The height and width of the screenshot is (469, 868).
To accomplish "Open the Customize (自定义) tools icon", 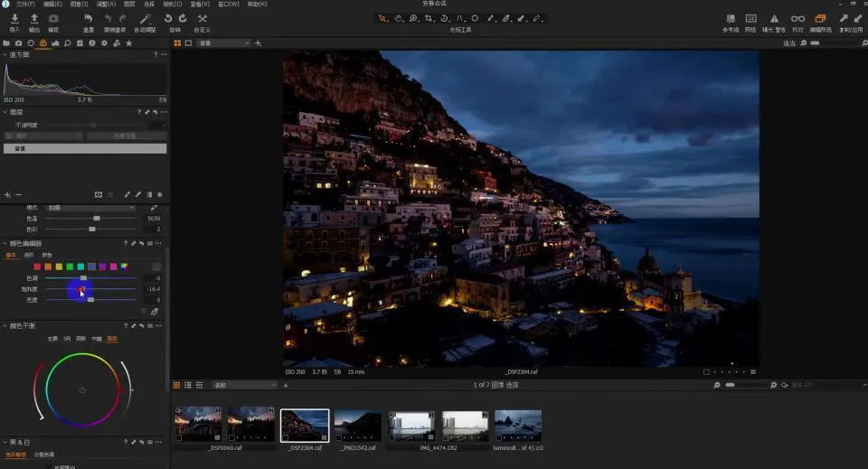I will click(202, 19).
